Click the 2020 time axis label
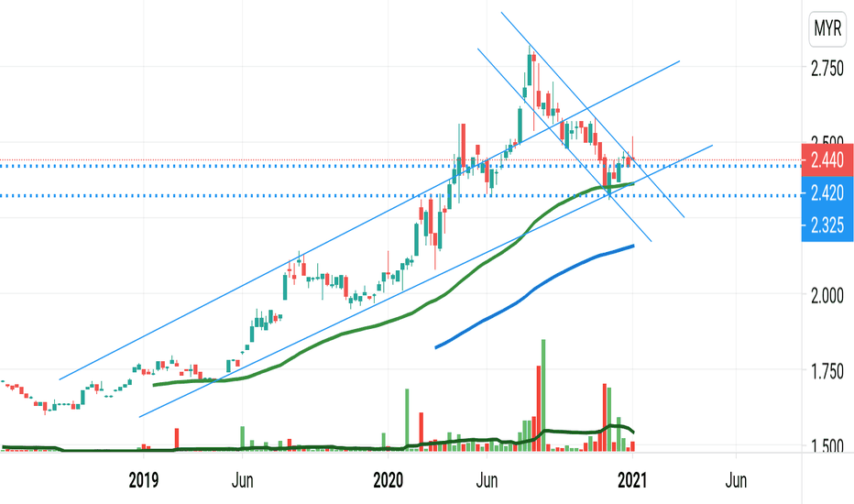Viewport: 854px width, 504px height. pyautogui.click(x=389, y=480)
